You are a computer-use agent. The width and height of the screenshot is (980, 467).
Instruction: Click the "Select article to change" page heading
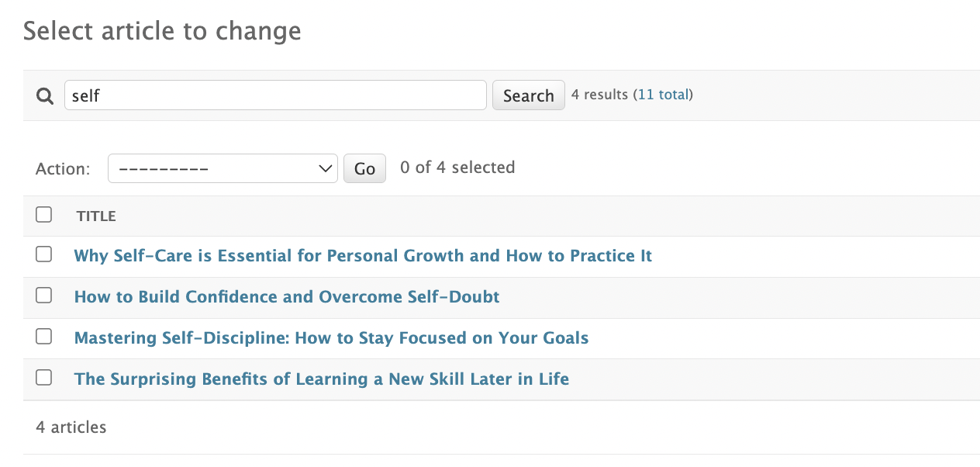tap(162, 31)
